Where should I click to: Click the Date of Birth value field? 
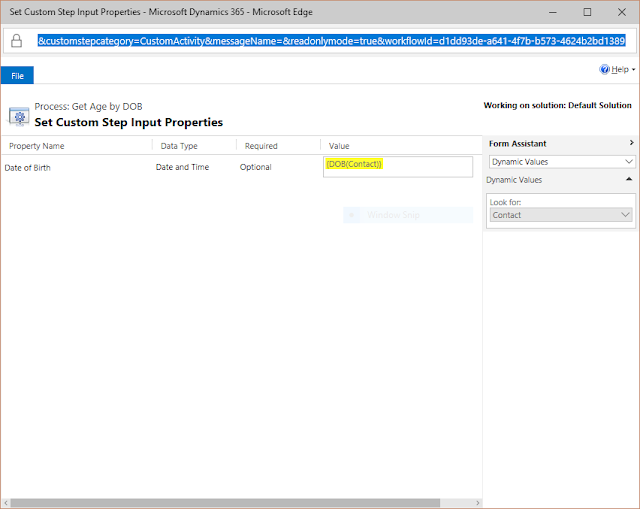(398, 167)
